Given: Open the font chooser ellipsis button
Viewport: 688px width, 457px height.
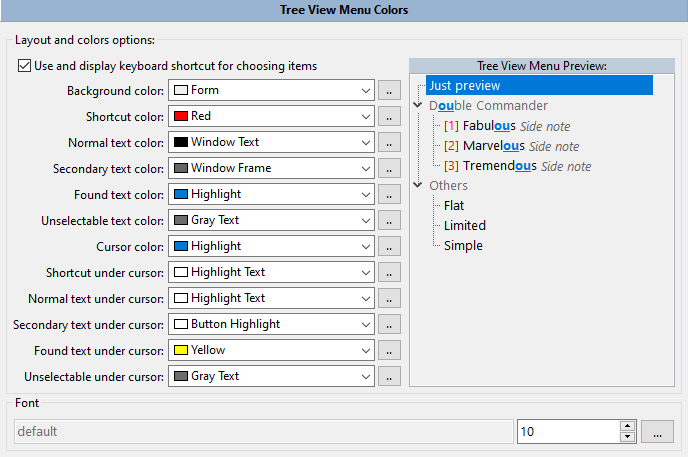Looking at the screenshot, I should pos(657,432).
